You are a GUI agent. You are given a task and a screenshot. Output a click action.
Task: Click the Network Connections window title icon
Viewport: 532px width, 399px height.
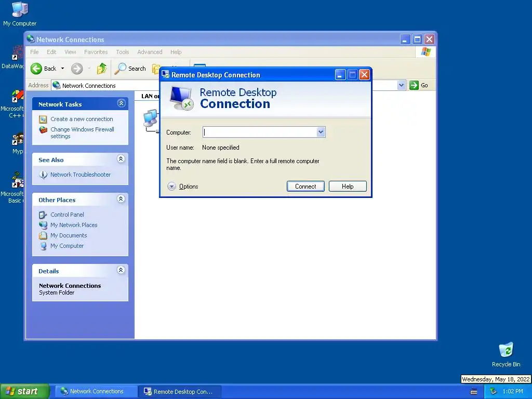[31, 39]
